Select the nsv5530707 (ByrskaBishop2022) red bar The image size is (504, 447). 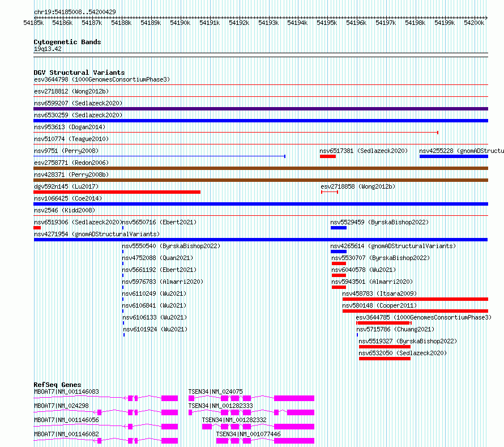[339, 263]
